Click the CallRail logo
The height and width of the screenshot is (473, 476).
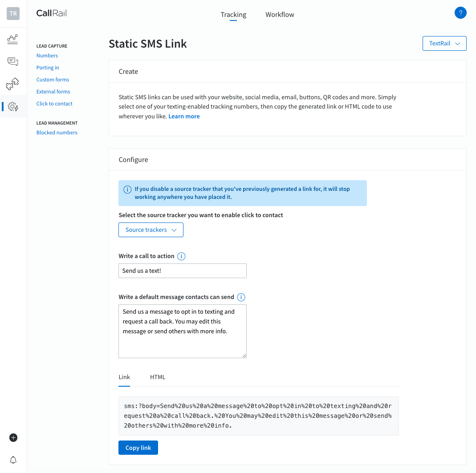52,13
